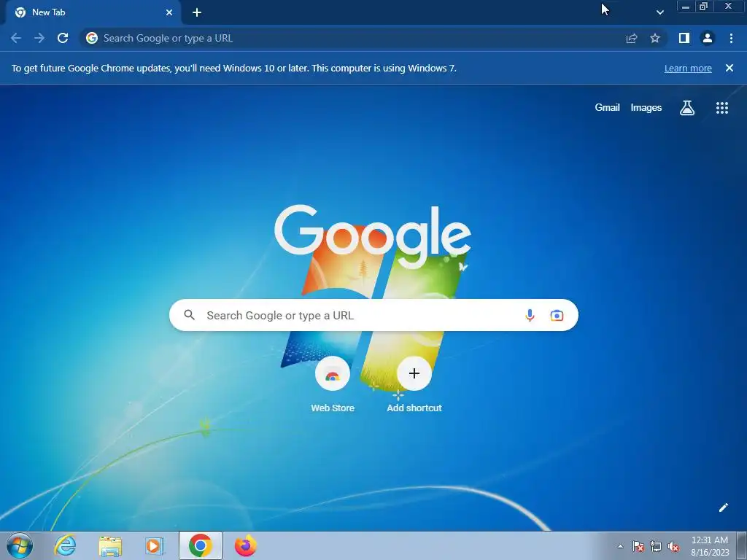Click the share this page icon
Screen dimensions: 747x560
632,38
